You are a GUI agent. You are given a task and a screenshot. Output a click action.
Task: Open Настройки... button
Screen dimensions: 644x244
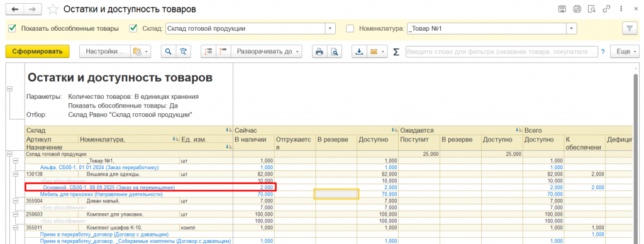click(104, 52)
